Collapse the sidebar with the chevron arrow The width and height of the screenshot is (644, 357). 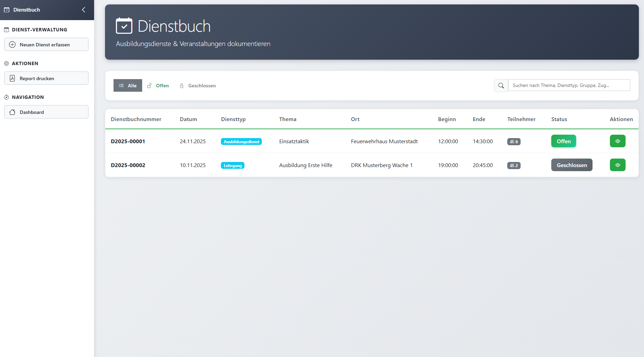tap(84, 10)
